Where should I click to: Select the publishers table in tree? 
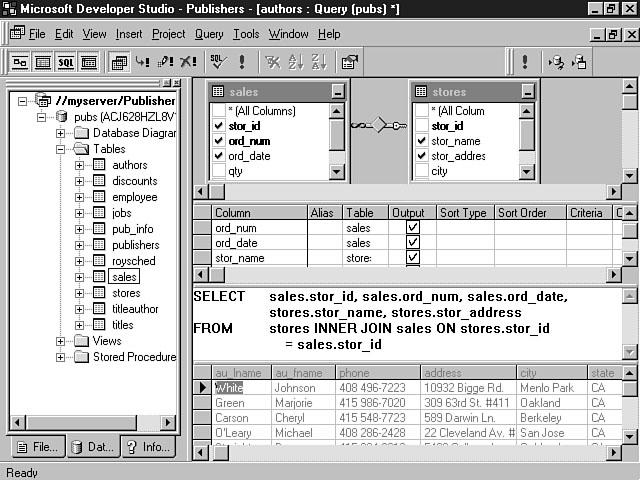(135, 245)
